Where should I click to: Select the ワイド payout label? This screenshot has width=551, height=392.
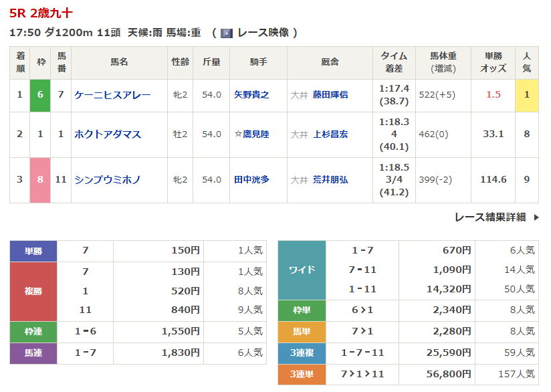tap(302, 270)
